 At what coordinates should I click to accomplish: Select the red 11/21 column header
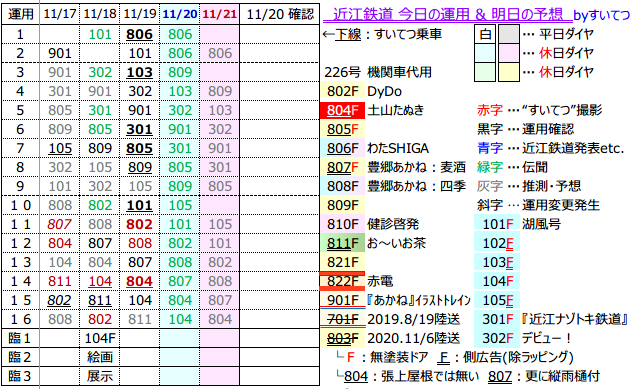[x=220, y=15]
